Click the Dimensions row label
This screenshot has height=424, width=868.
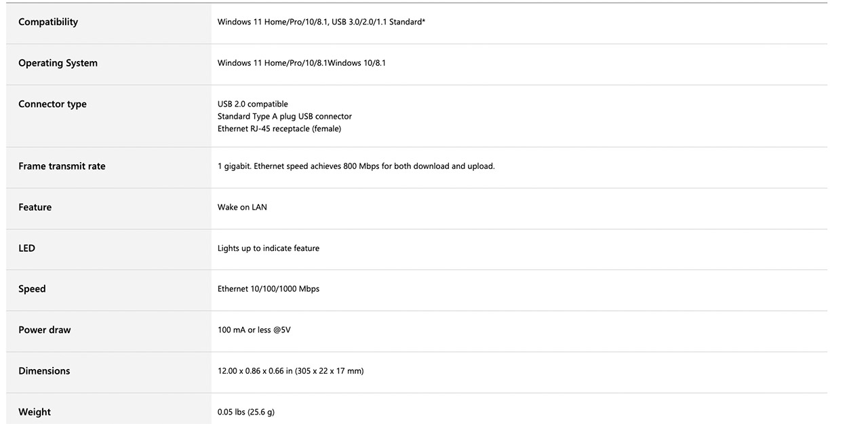coord(44,371)
